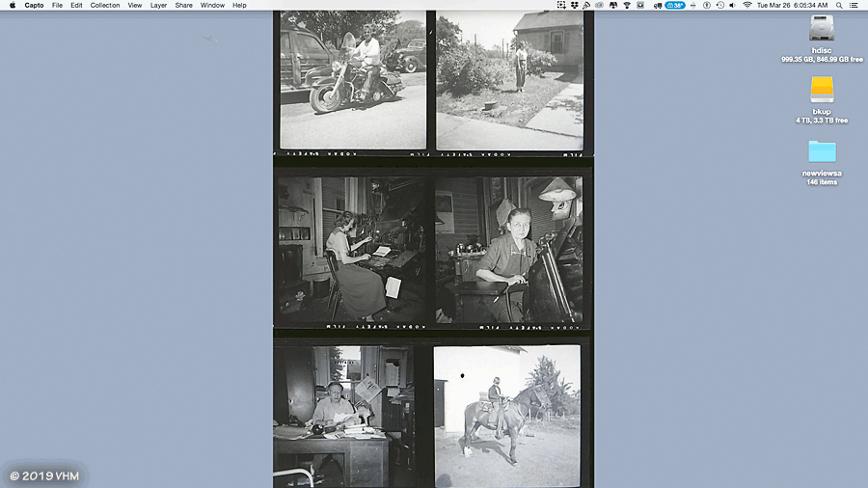This screenshot has width=868, height=488.
Task: Open Spotlight search magnifier
Action: coord(840,5)
